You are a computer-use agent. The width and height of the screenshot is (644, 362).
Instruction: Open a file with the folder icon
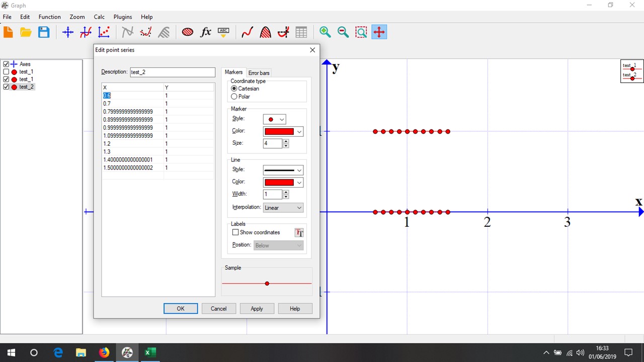click(x=26, y=32)
